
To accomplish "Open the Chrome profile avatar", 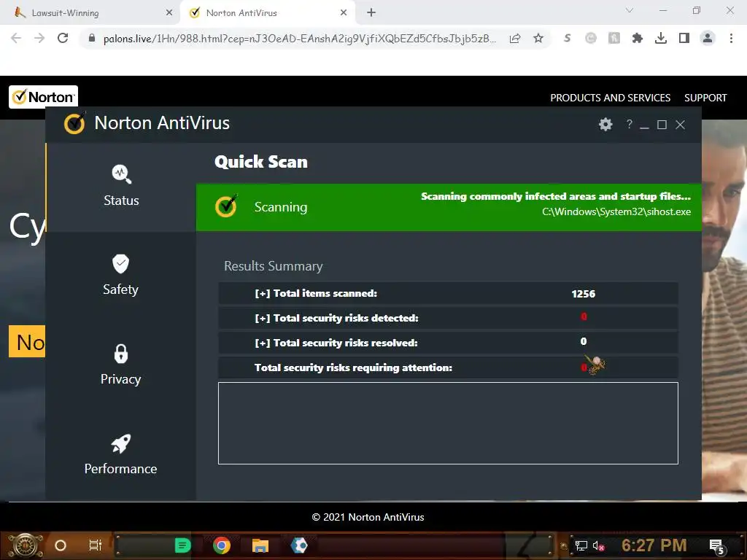I will tap(708, 39).
